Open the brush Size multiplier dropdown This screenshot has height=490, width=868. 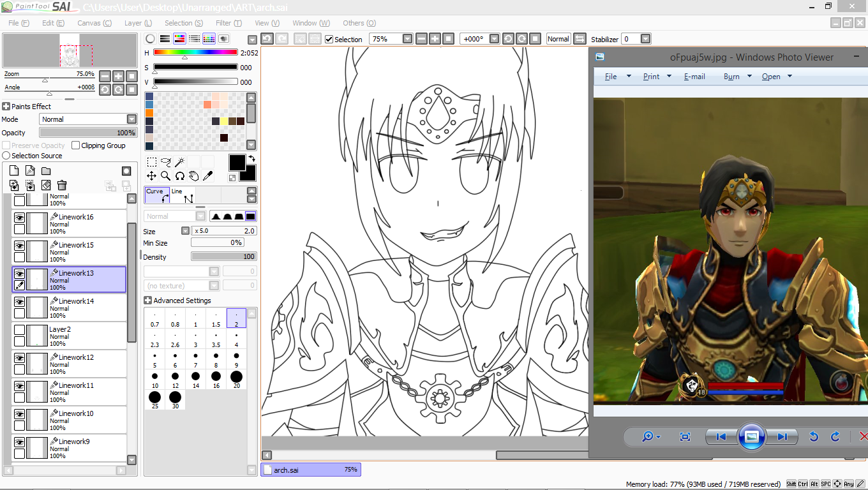tap(185, 231)
